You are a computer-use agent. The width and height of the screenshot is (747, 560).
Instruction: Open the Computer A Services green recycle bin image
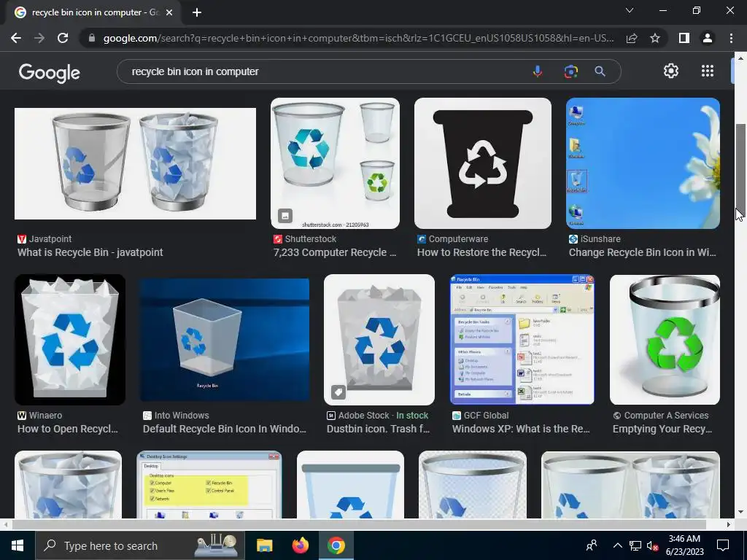(x=665, y=340)
